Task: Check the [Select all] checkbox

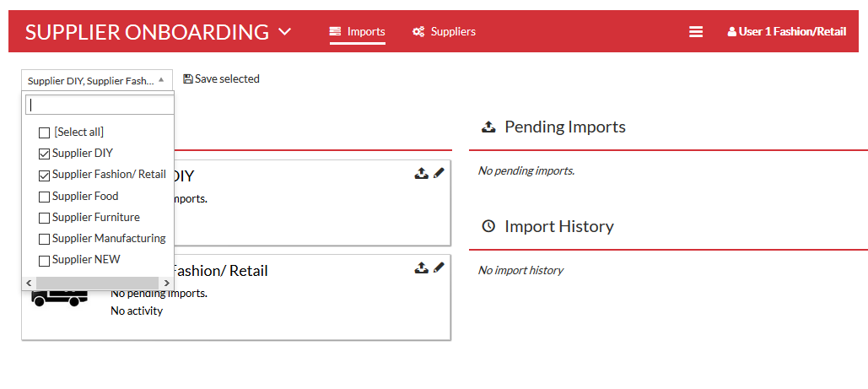Action: (44, 133)
